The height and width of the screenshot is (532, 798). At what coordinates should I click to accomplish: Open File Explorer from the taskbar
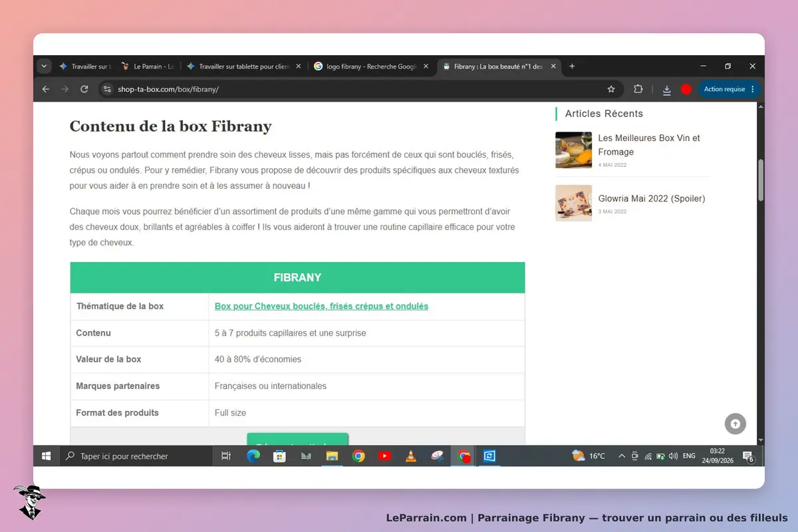332,456
